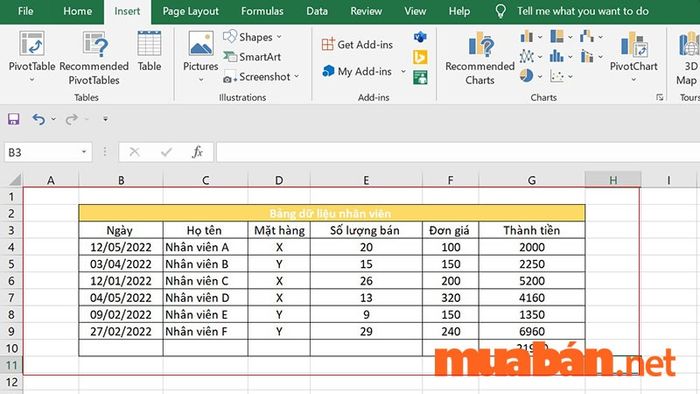Select the 'Số lượng bán' header cell
The width and height of the screenshot is (700, 394).
(366, 230)
